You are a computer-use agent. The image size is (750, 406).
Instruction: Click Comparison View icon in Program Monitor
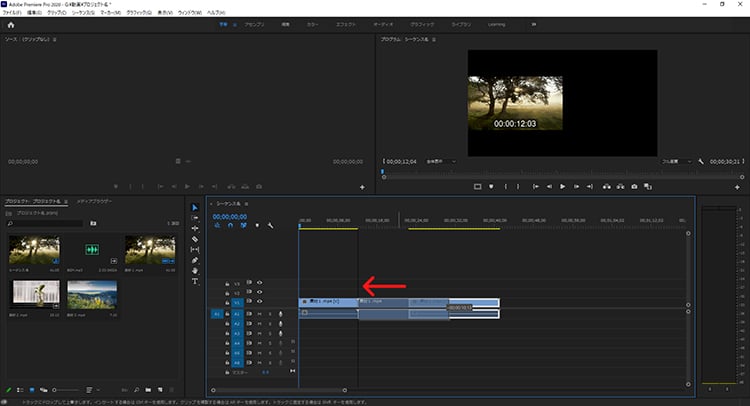[x=648, y=187]
